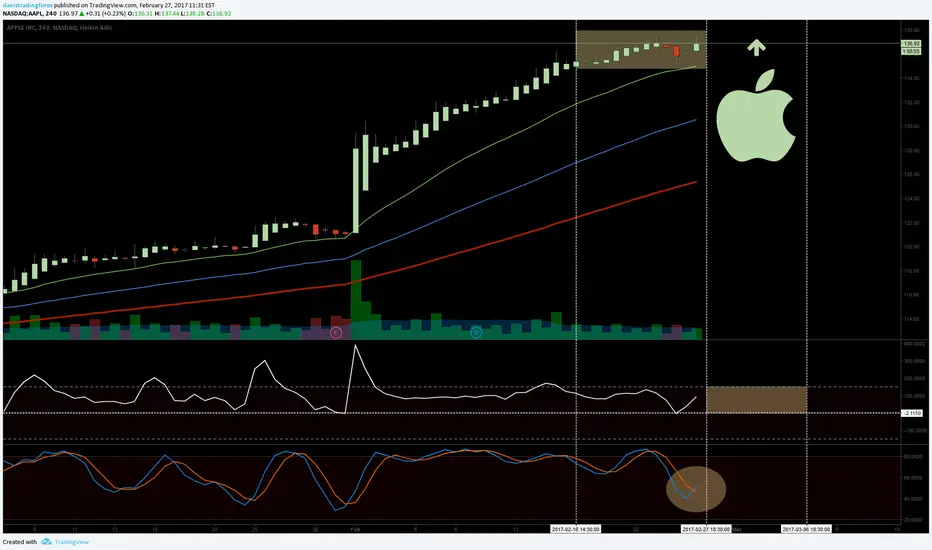Click the 134.00 price axis label

[x=912, y=78]
